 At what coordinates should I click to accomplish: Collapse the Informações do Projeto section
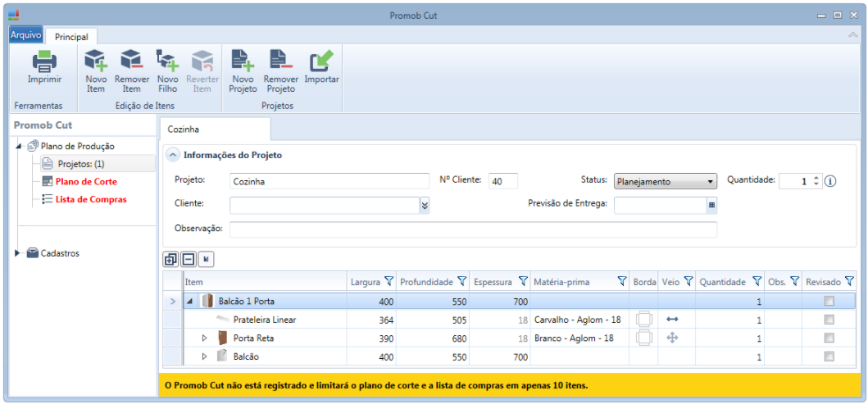click(173, 155)
